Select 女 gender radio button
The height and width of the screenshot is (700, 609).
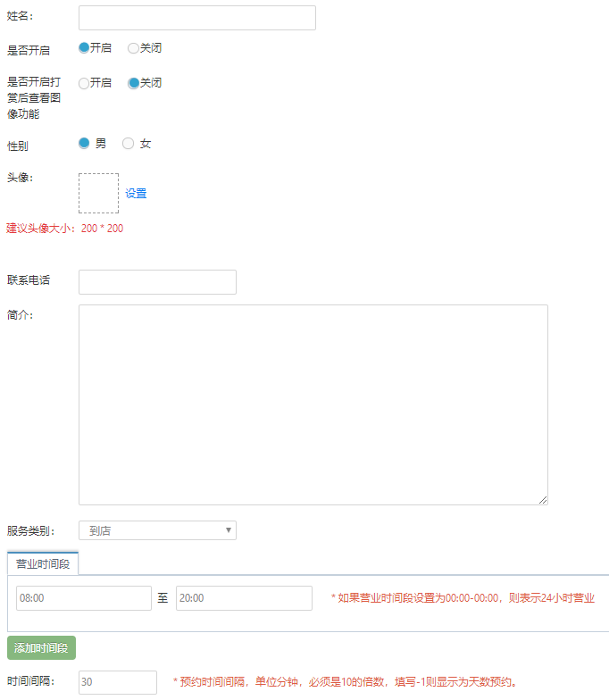point(129,143)
